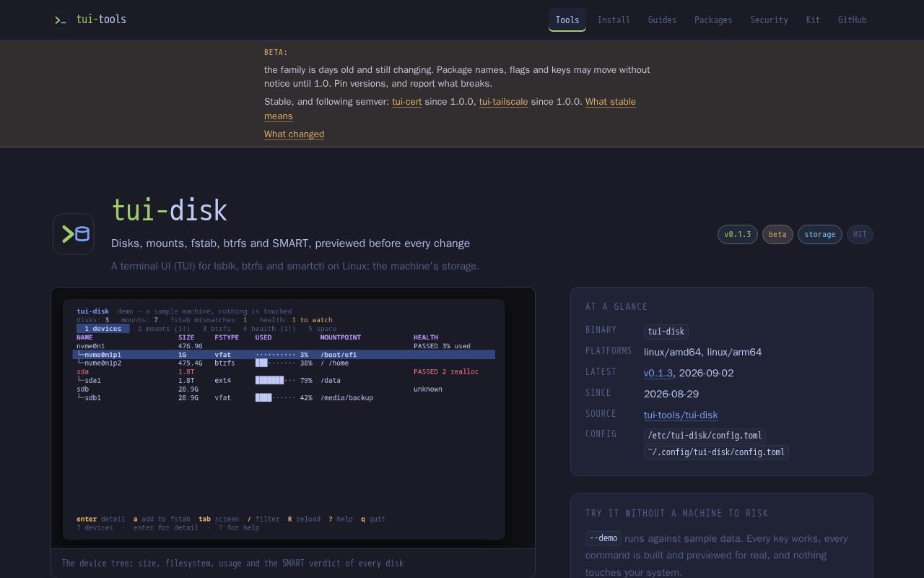Click the ~/.config/tui-disk/config.toml path
Image resolution: width=924 pixels, height=578 pixels.
716,452
